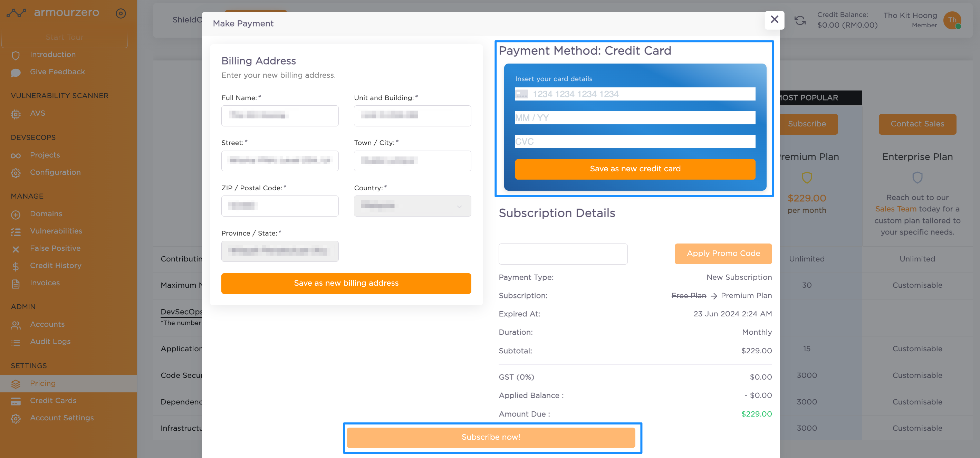Open Give Feedback menu item

click(57, 71)
